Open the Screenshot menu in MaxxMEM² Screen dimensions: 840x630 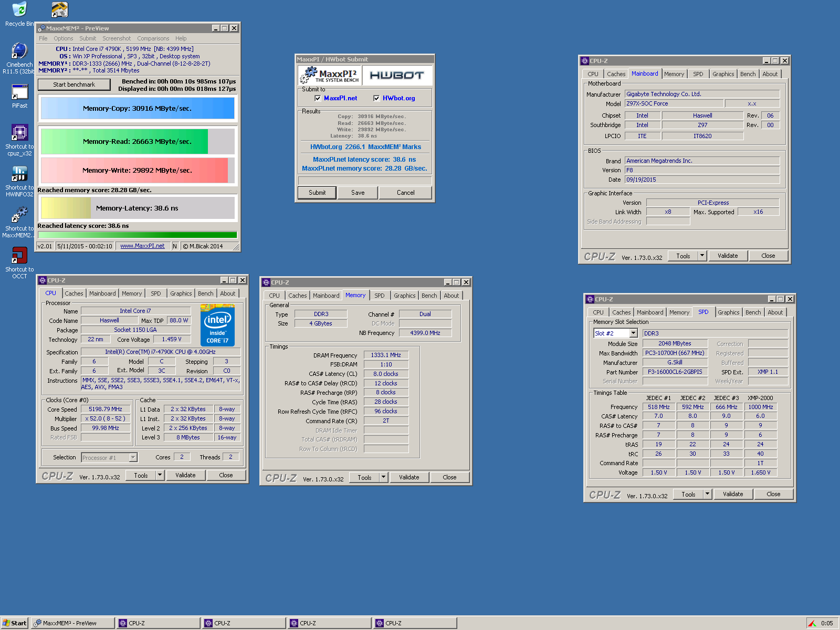click(x=117, y=38)
